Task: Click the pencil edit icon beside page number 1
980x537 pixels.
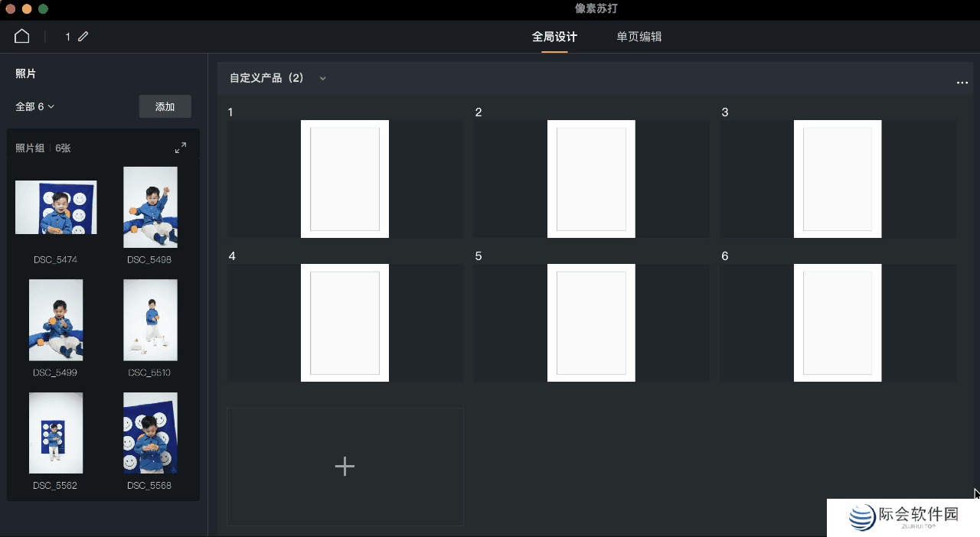Action: click(x=83, y=35)
